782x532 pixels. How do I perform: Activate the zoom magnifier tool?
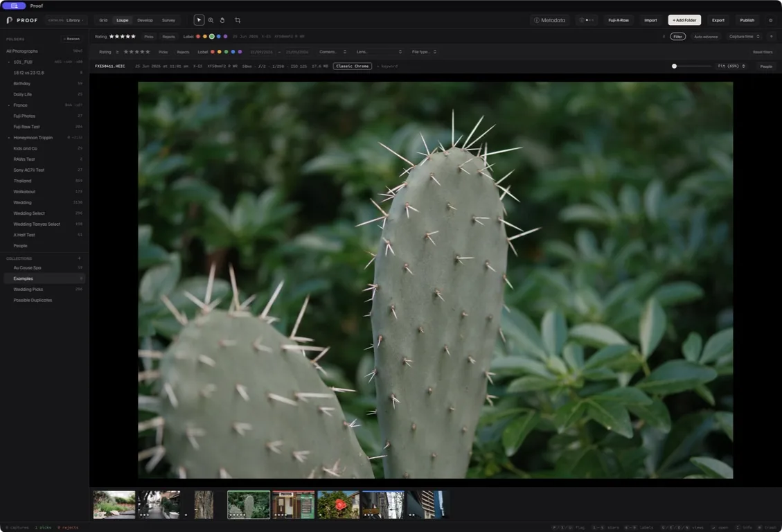point(211,21)
